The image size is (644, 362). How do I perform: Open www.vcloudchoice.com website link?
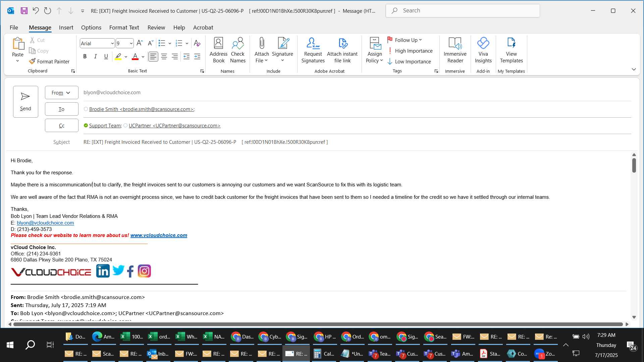coord(159,235)
